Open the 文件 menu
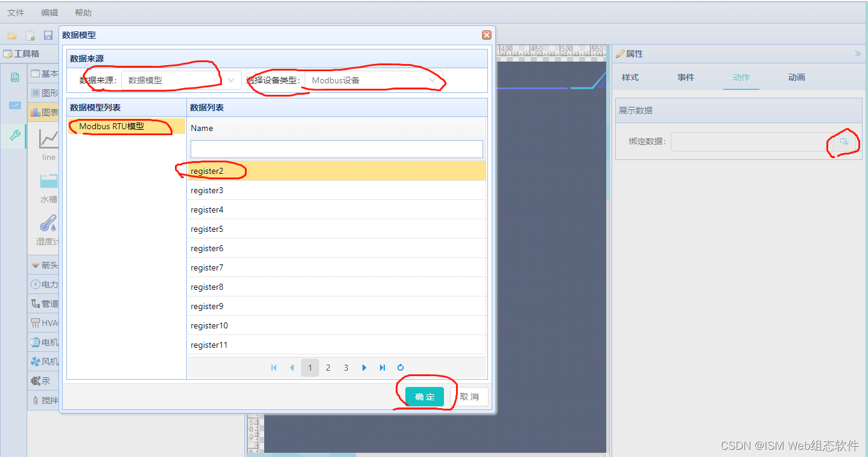This screenshot has width=868, height=457. [x=16, y=13]
